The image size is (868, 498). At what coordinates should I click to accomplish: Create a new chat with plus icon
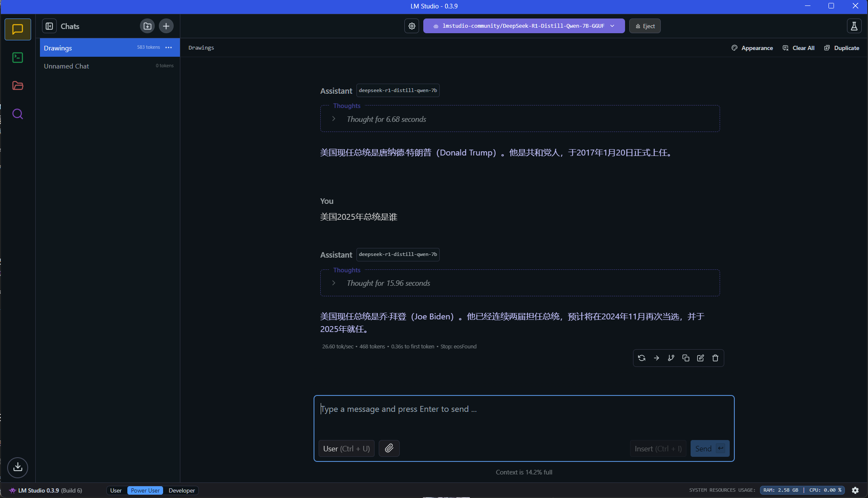click(166, 26)
